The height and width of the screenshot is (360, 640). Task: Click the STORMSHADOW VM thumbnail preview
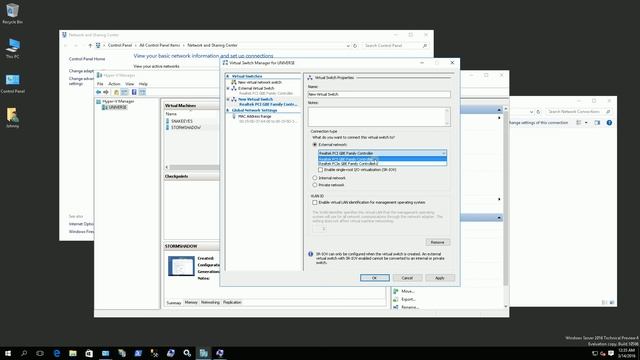181,266
